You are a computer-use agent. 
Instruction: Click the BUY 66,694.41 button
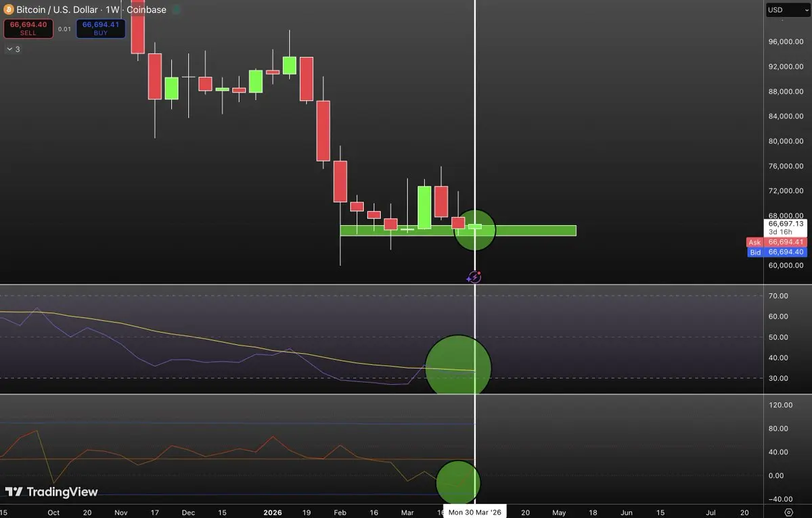click(x=100, y=28)
